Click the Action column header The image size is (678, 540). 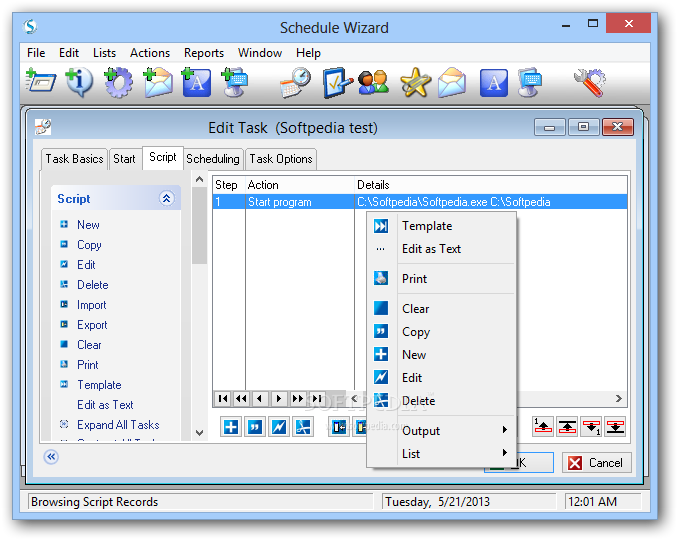300,185
